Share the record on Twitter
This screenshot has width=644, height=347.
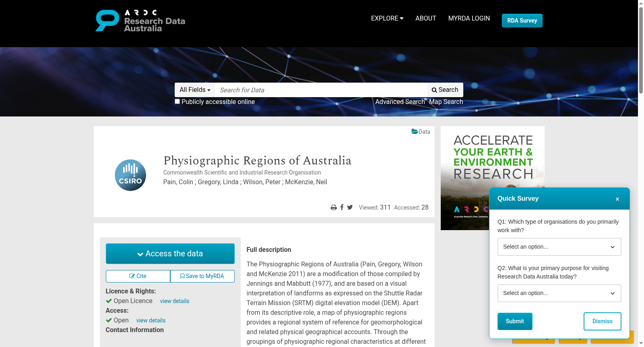pyautogui.click(x=350, y=207)
